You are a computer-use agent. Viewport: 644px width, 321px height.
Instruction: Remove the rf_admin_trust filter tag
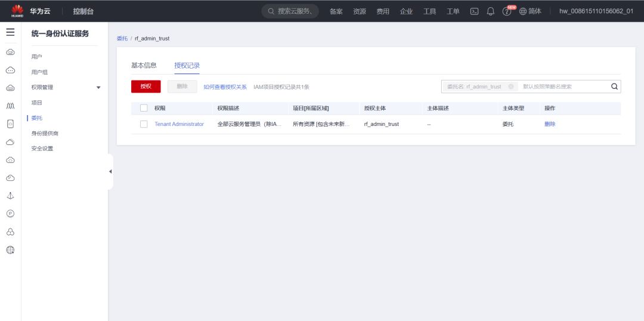coord(511,87)
